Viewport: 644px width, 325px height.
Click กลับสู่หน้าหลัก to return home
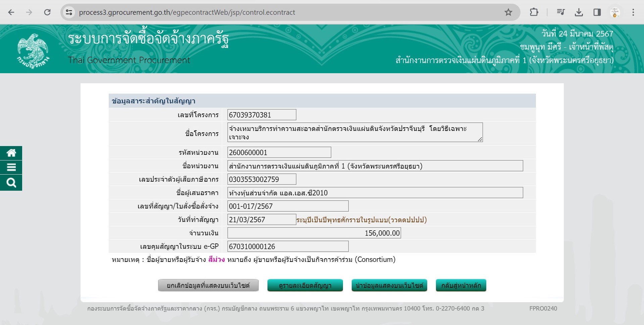(x=461, y=285)
